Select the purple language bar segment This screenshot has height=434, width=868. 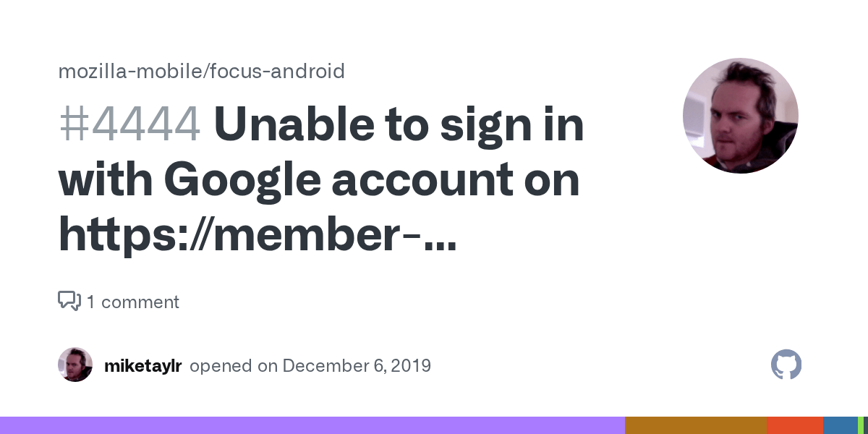pyautogui.click(x=312, y=425)
